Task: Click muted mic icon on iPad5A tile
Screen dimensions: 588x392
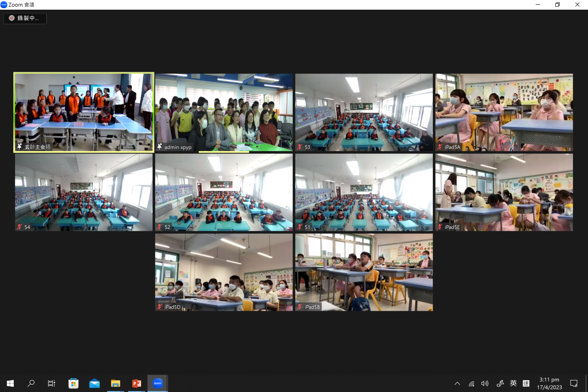Action: pyautogui.click(x=440, y=147)
